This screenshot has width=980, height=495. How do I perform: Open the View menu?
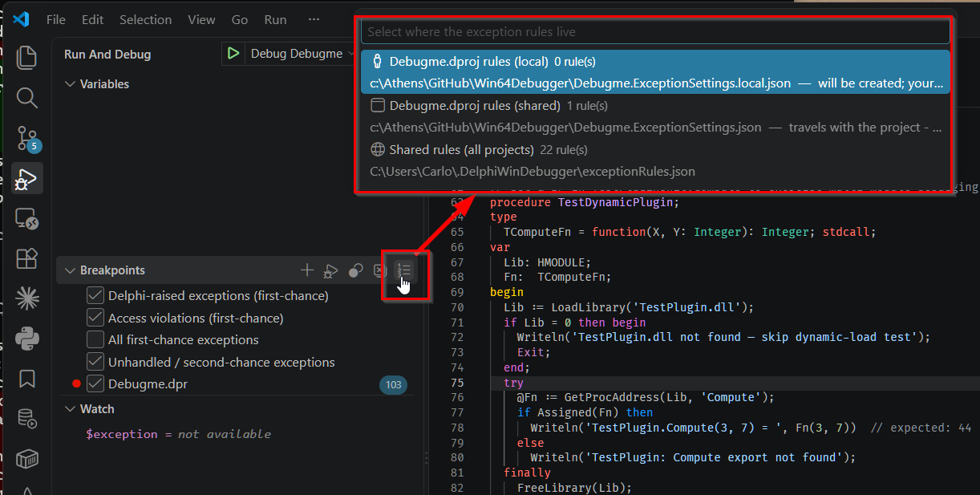pos(201,19)
